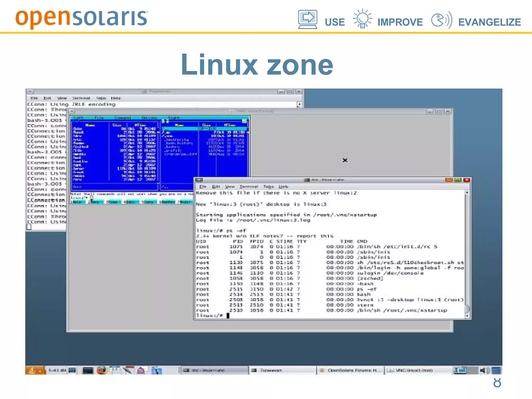This screenshot has height=399, width=532.
Task: Click the front terminal's vertical scrollbar down arrow
Action: (x=467, y=316)
